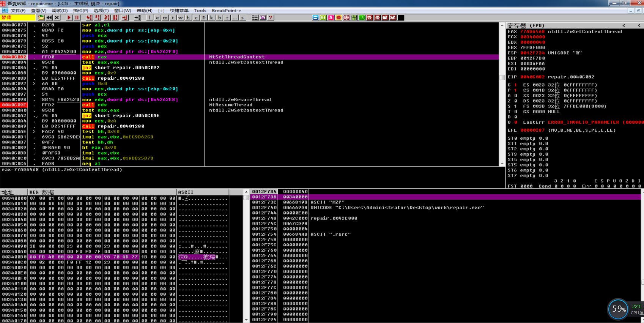This screenshot has width=644, height=323.
Task: Click the 地址 column header in dump
Action: pos(14,192)
